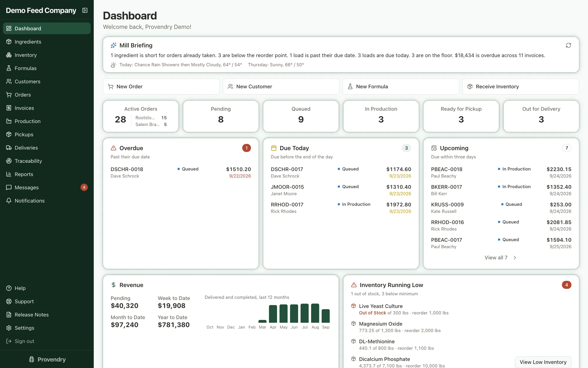Click the August bar in revenue chart
Viewport: 588px width, 368px height.
(x=315, y=313)
